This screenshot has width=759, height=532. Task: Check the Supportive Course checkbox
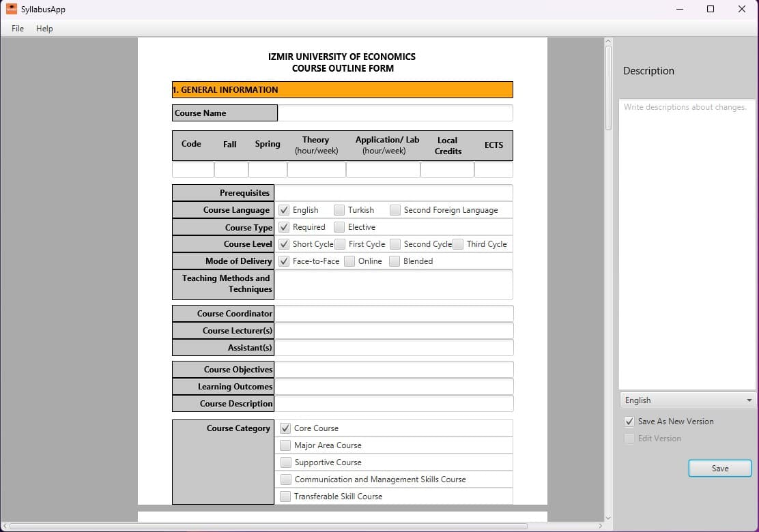tap(286, 462)
